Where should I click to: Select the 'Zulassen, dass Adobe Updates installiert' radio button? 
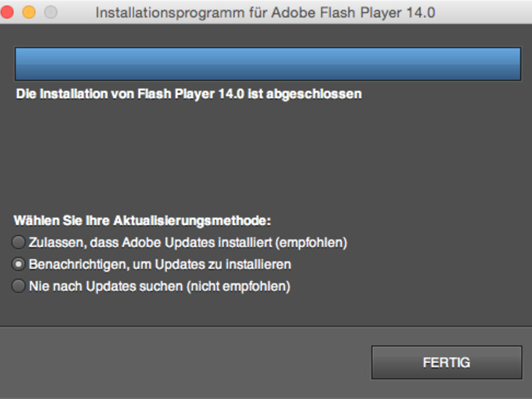coord(19,242)
